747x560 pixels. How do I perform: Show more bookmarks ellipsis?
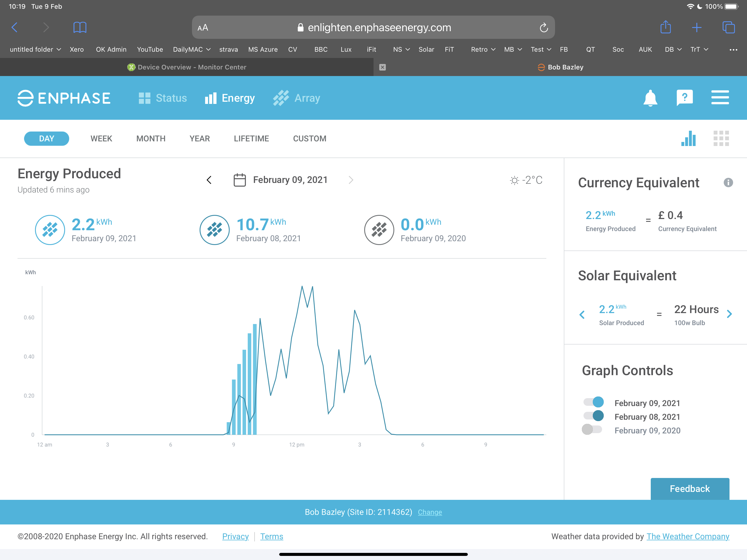tap(734, 50)
